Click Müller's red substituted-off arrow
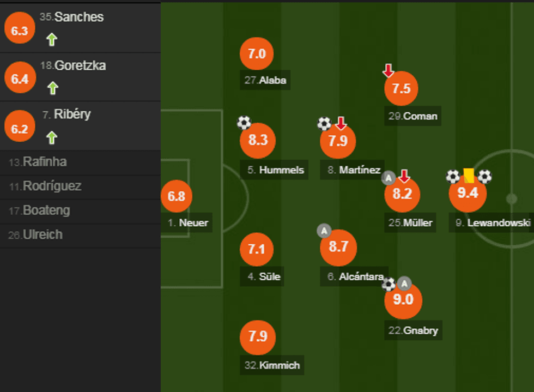The image size is (534, 392). (404, 176)
